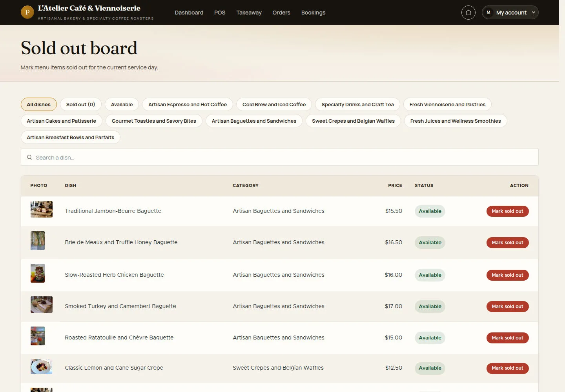Open the My account dropdown

pyautogui.click(x=510, y=13)
